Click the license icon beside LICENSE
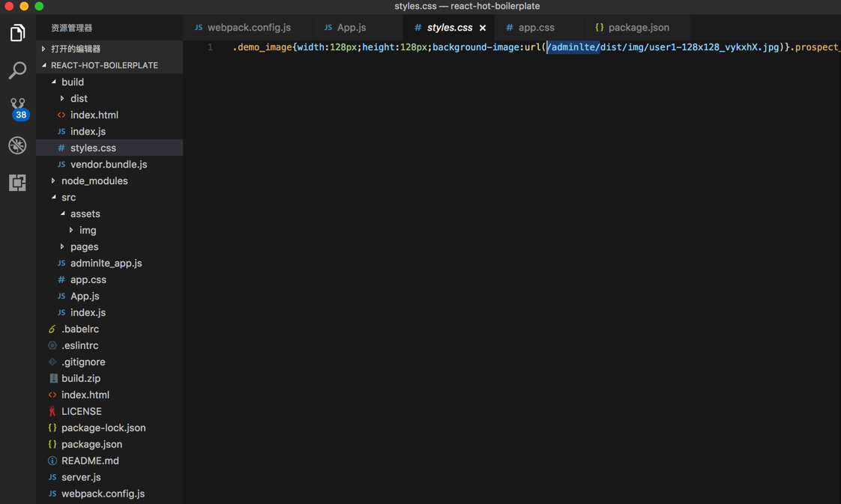This screenshot has height=504, width=841. [52, 411]
